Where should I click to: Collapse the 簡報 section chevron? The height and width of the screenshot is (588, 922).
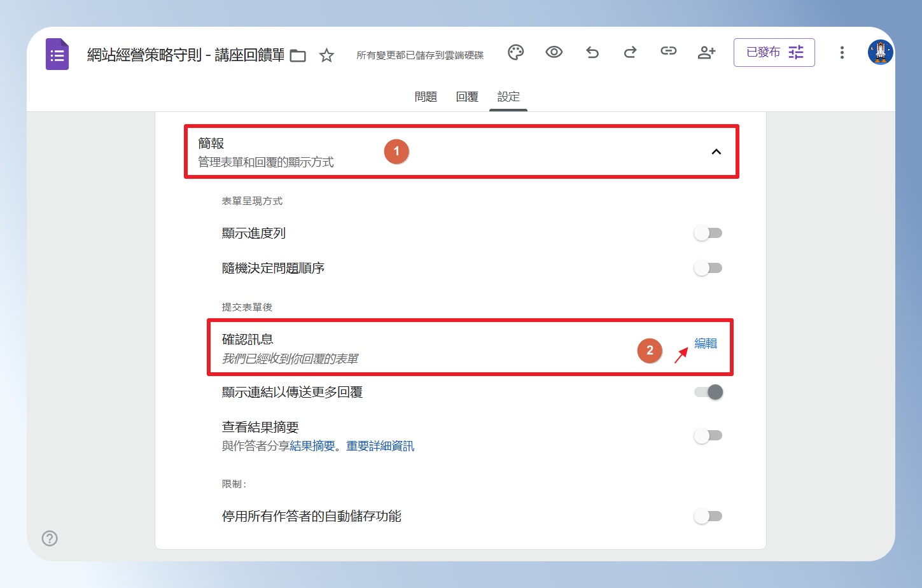pyautogui.click(x=716, y=151)
